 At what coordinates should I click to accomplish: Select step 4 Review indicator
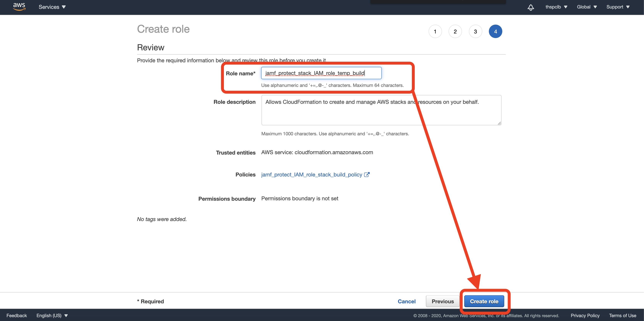tap(495, 32)
